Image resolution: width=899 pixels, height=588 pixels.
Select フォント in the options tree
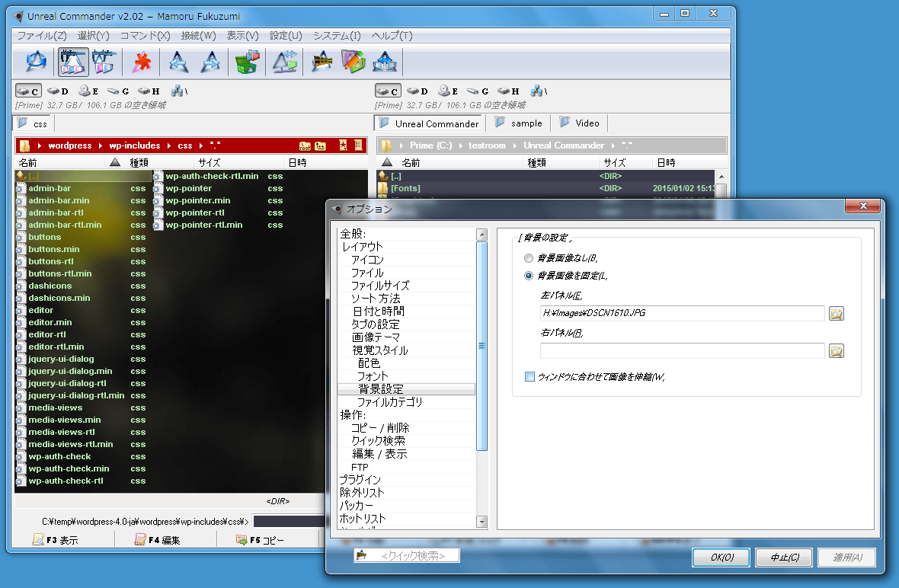[x=373, y=376]
